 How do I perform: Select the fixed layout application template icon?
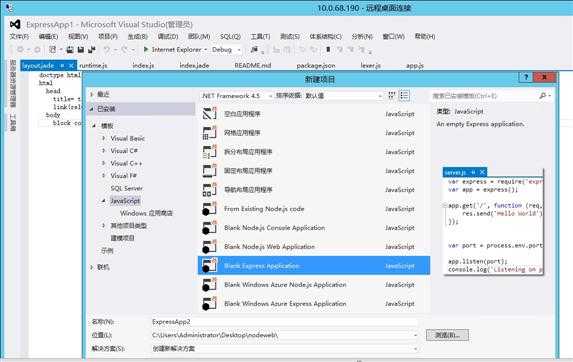click(x=210, y=171)
